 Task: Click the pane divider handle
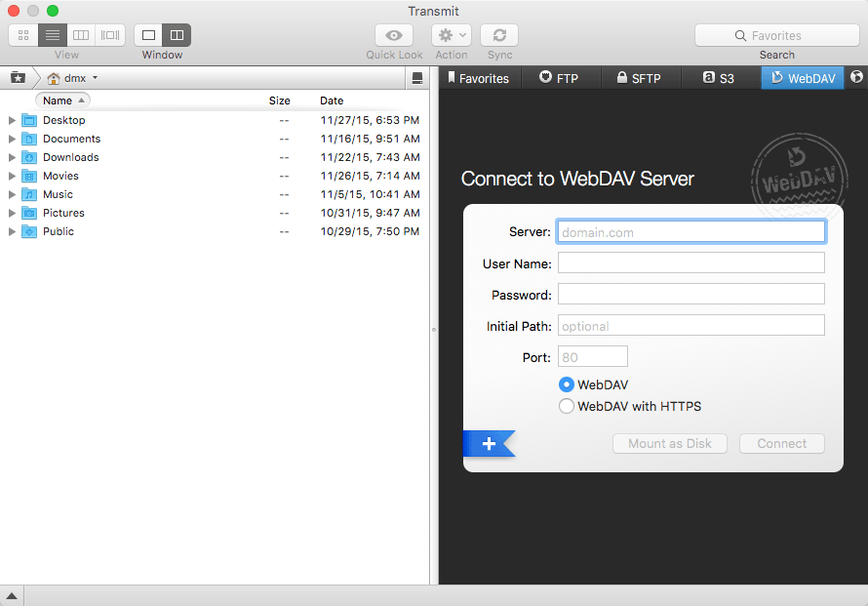[x=434, y=330]
